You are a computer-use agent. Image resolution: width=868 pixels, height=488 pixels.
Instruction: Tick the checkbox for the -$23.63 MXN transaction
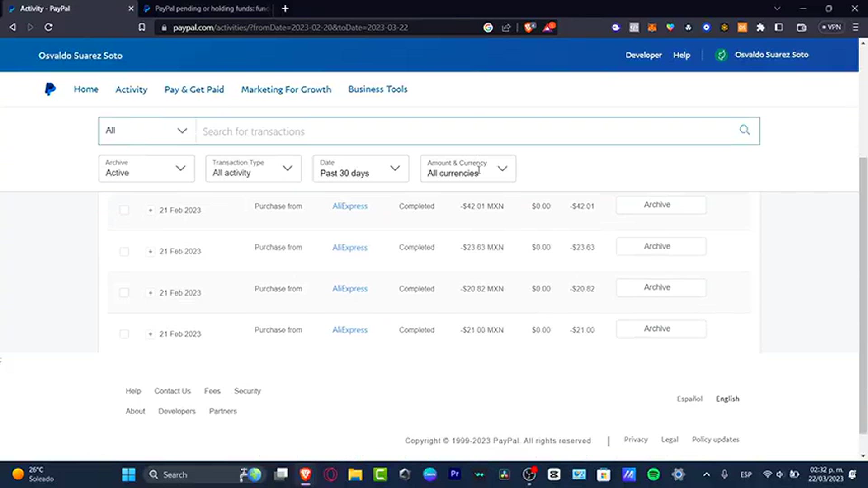[124, 251]
